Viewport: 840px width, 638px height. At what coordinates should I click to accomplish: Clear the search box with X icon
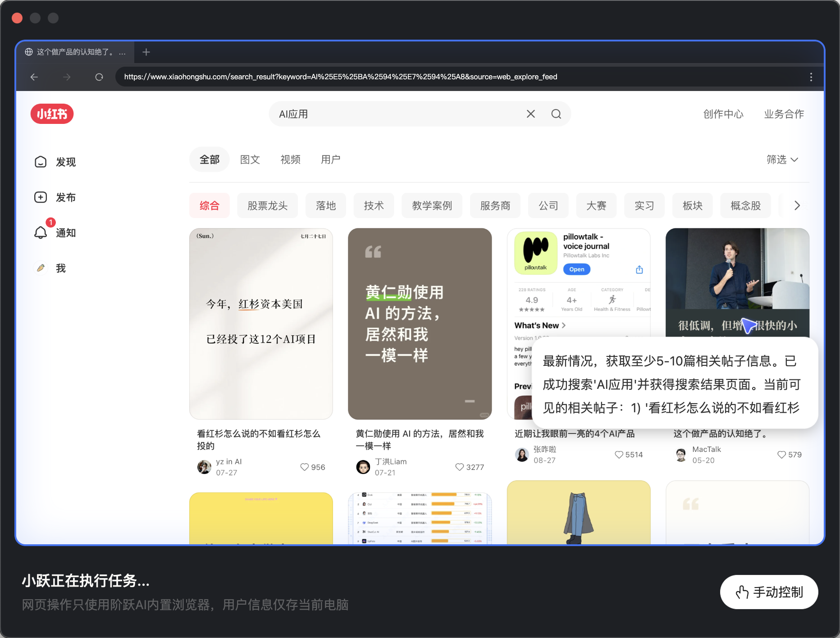pos(530,114)
